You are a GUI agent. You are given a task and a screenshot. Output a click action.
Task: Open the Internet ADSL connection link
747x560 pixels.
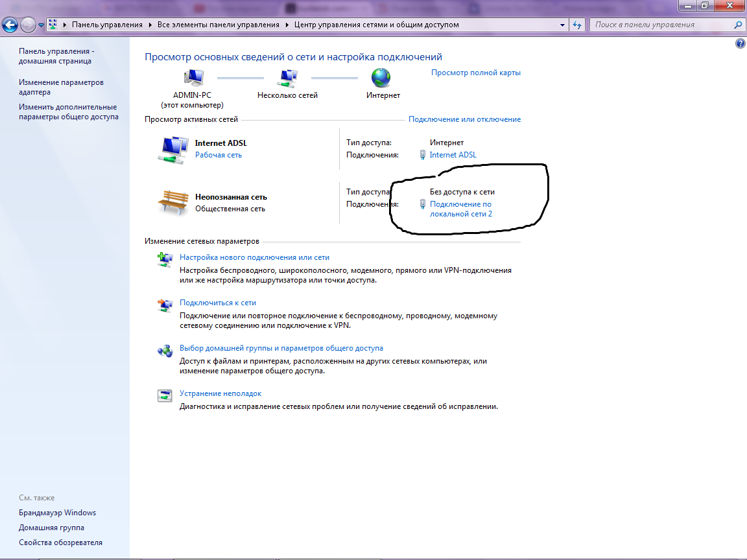click(x=453, y=155)
